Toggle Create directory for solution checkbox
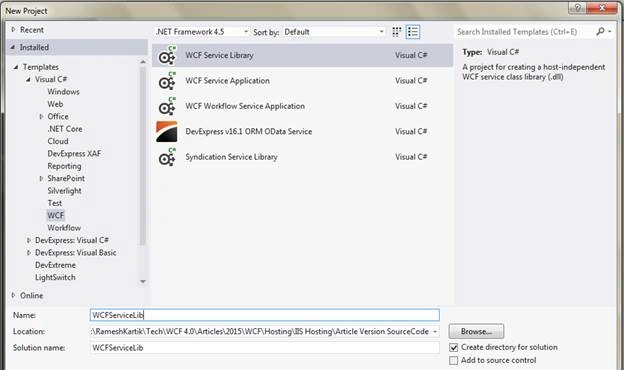624x370 pixels. [453, 348]
